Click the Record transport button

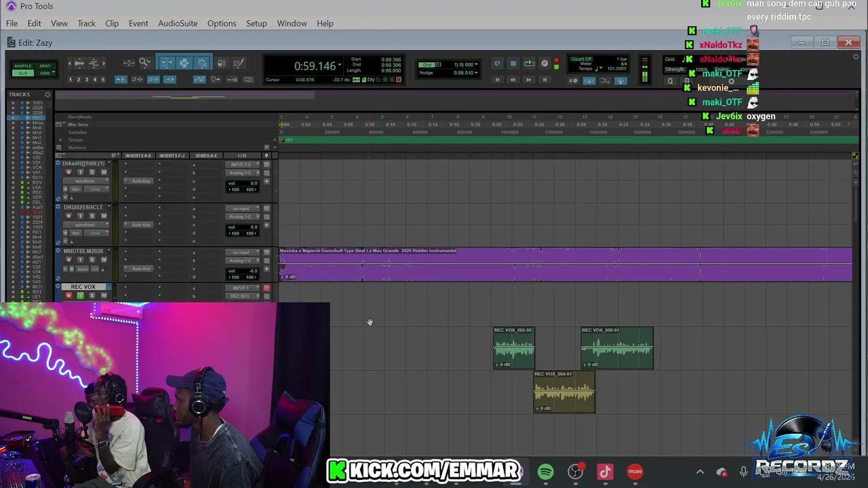click(x=545, y=63)
